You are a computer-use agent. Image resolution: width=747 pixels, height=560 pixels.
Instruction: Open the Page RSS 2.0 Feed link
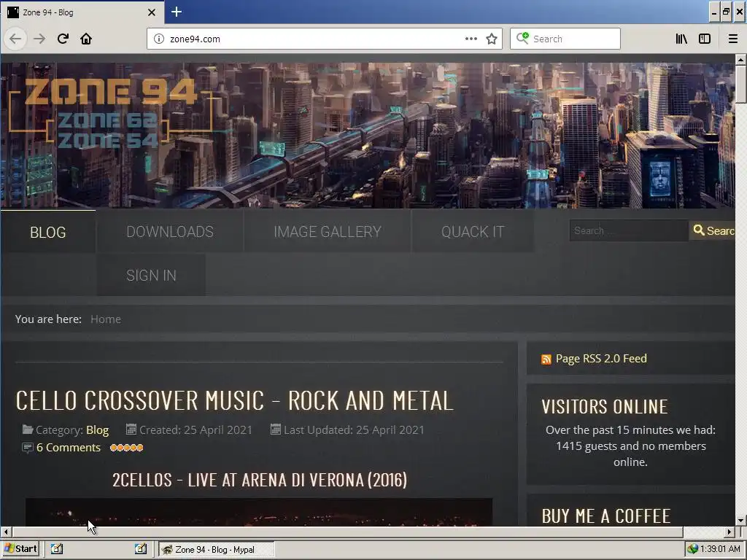point(601,359)
